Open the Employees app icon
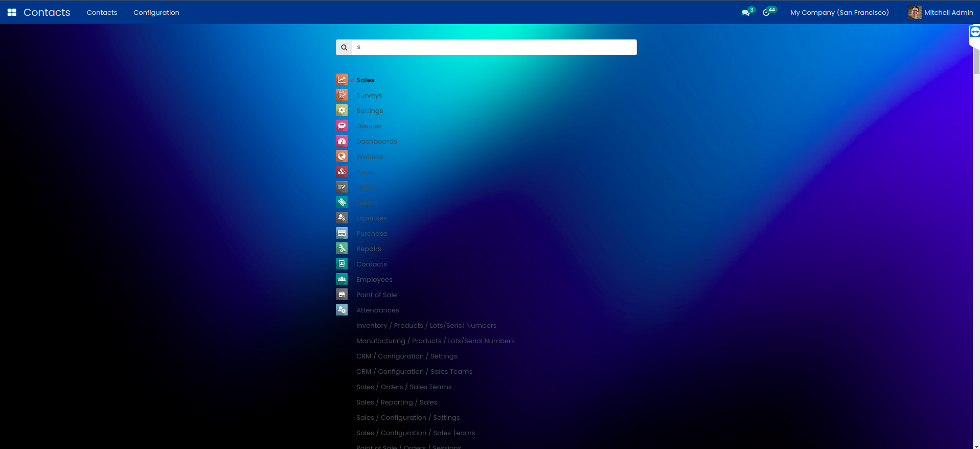This screenshot has height=449, width=980. tap(341, 279)
